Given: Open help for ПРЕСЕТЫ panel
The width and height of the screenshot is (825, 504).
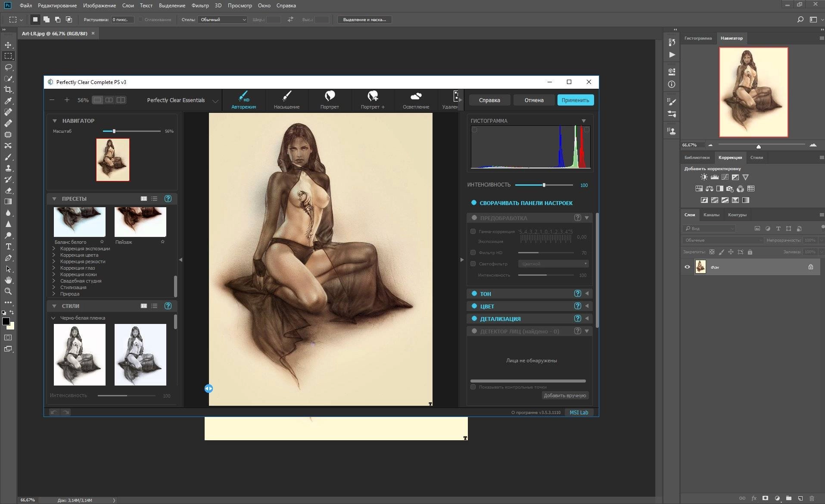Looking at the screenshot, I should pos(168,199).
